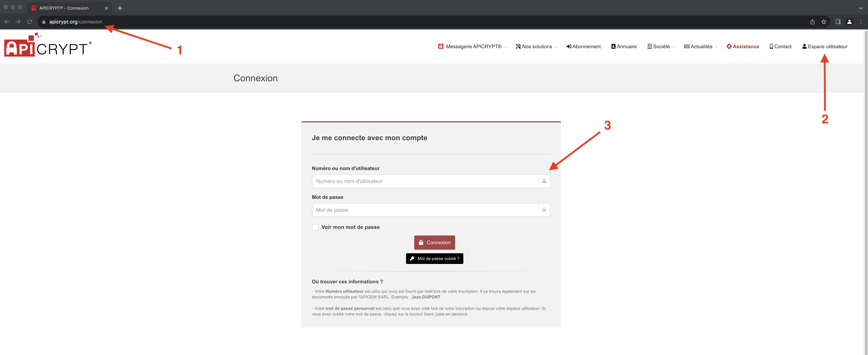This screenshot has width=868, height=355.
Task: Click the lock icon in the password field
Action: [544, 210]
